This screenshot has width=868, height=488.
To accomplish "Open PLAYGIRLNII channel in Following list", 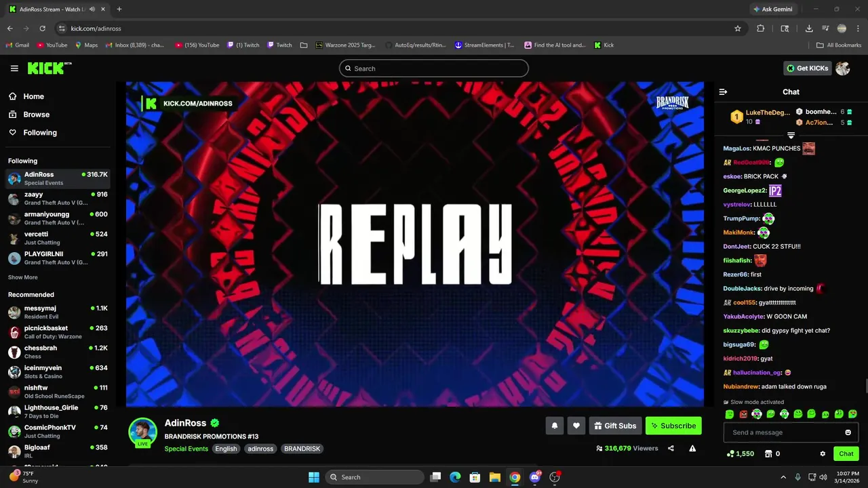I will click(58, 258).
